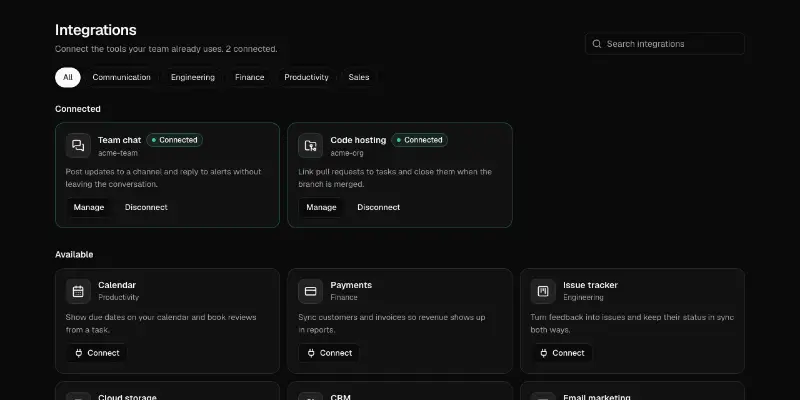The height and width of the screenshot is (400, 800).
Task: Filter by Engineering category
Action: click(193, 78)
